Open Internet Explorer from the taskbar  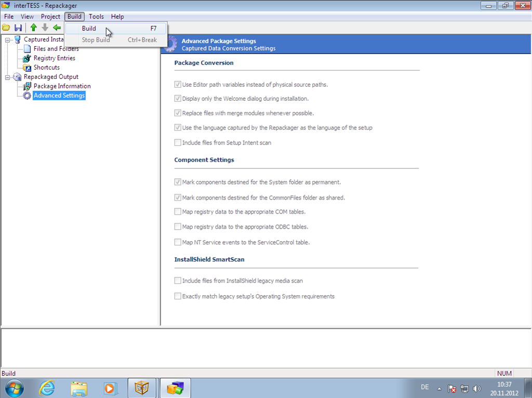point(47,388)
